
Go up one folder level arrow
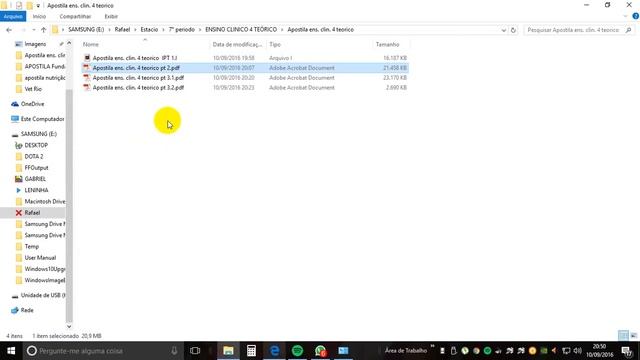(43, 30)
